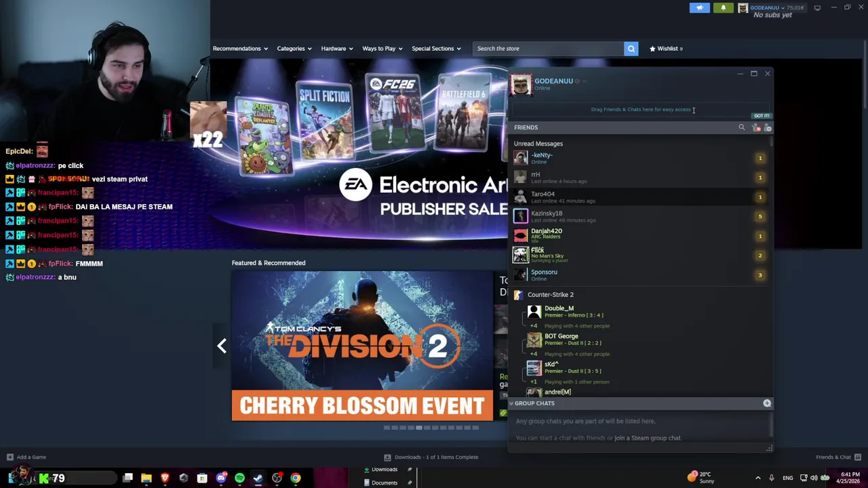Collapse the Counter-Strike 2 friends group

tap(550, 295)
